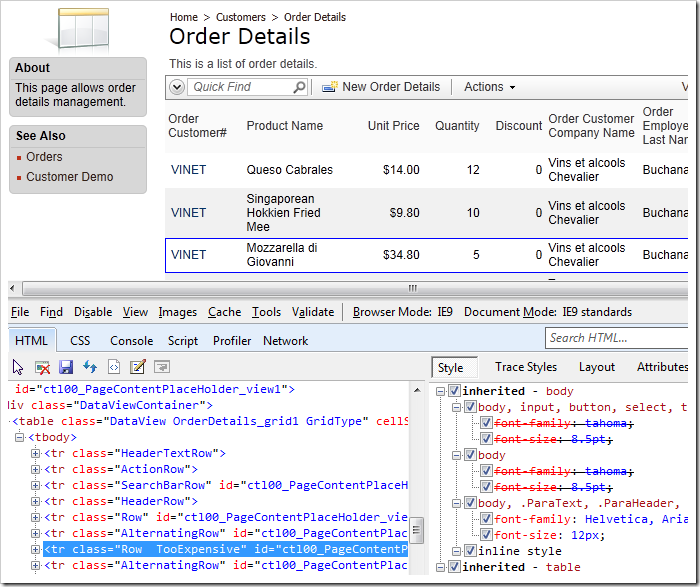Screen dimensions: 700x587
Task: Expand the highlighted Row TooExpensive node
Action: [35, 550]
